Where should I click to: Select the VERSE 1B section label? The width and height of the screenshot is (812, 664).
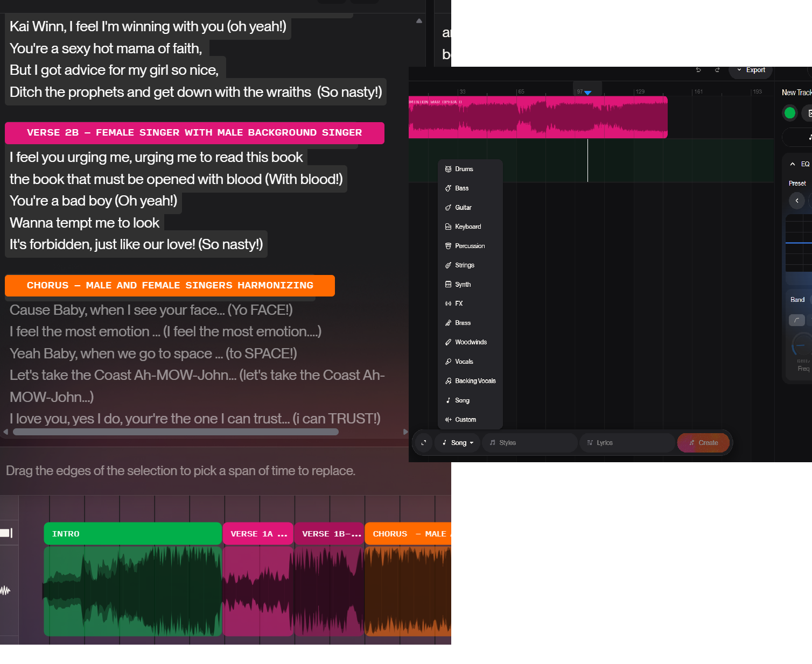329,534
